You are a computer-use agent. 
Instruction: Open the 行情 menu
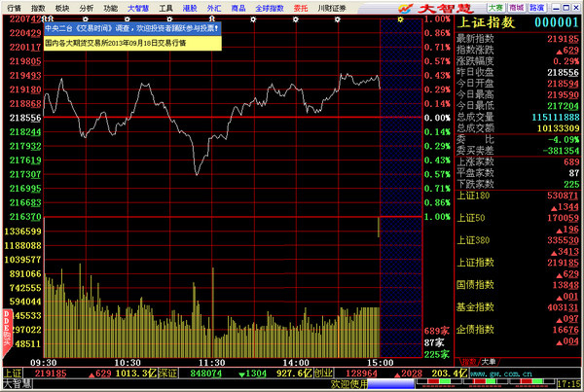tap(15, 8)
